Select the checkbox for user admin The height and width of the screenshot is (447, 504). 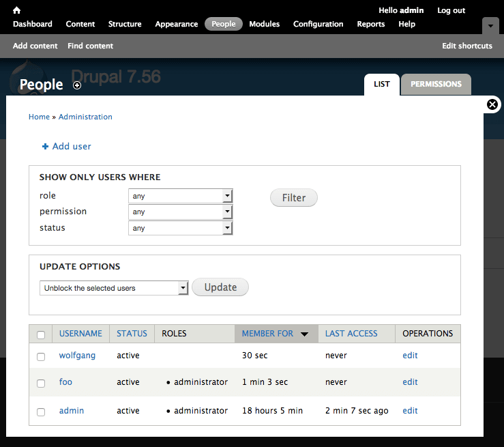click(41, 412)
